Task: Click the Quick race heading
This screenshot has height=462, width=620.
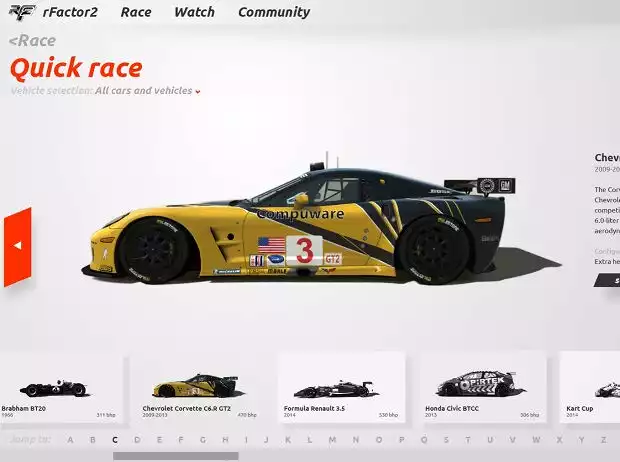Action: click(x=76, y=68)
